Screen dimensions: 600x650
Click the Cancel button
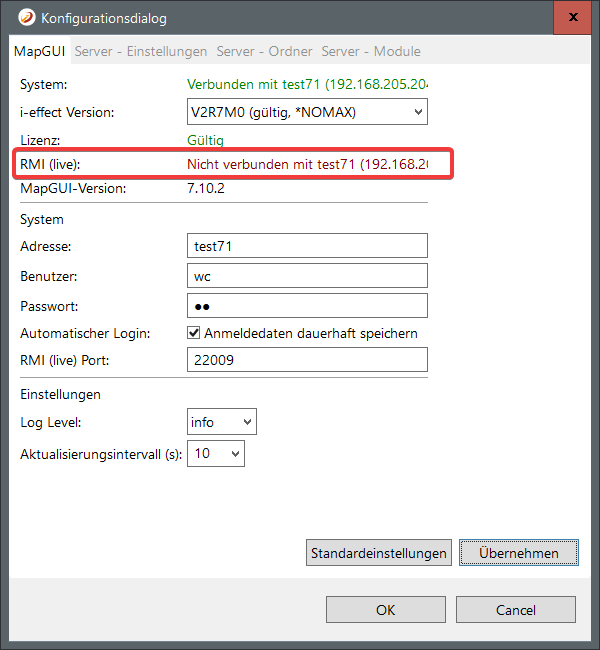pos(516,609)
